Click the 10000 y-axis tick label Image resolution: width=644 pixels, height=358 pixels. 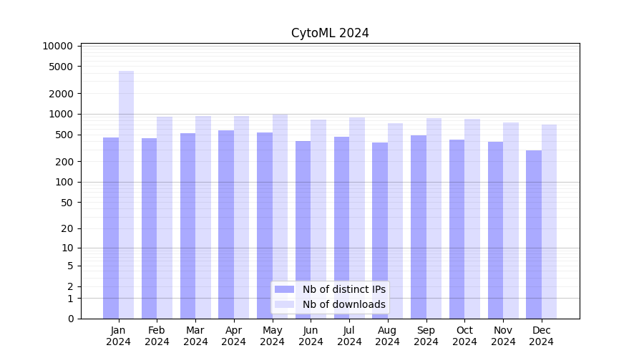58,46
